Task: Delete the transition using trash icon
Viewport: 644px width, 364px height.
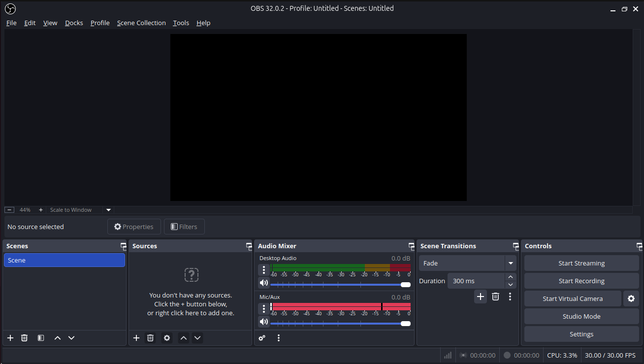Action: (496, 297)
